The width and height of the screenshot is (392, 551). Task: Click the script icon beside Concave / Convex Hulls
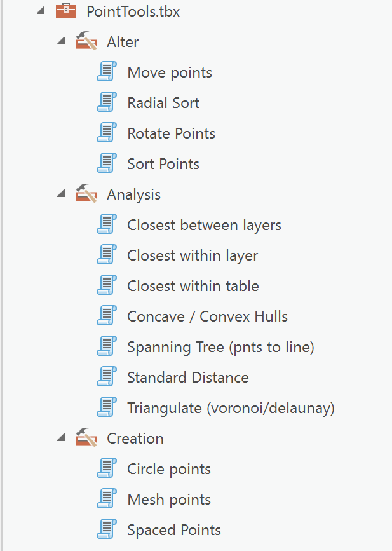(x=107, y=316)
